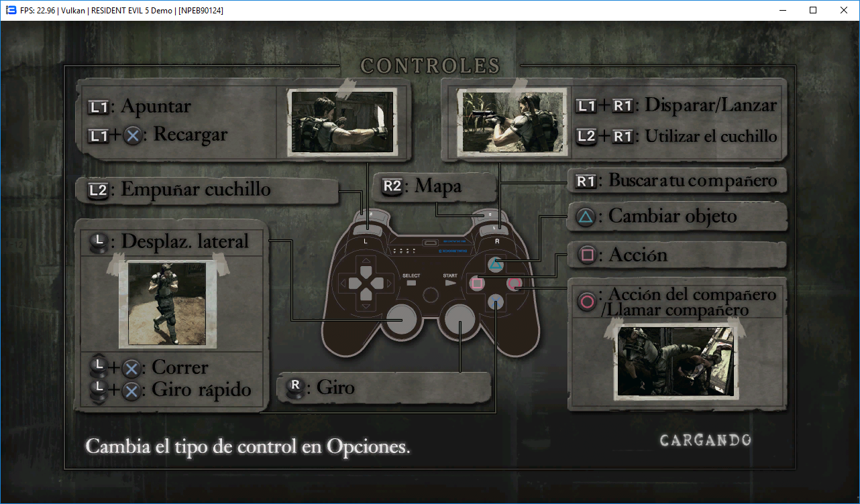Image resolution: width=860 pixels, height=504 pixels.
Task: Minimize the RPCS3 game window
Action: pyautogui.click(x=782, y=10)
